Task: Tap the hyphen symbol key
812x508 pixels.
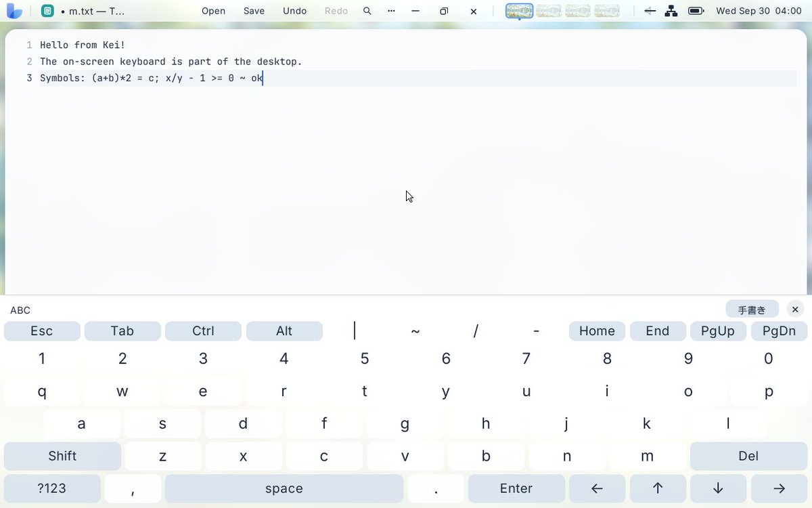Action: pos(537,331)
